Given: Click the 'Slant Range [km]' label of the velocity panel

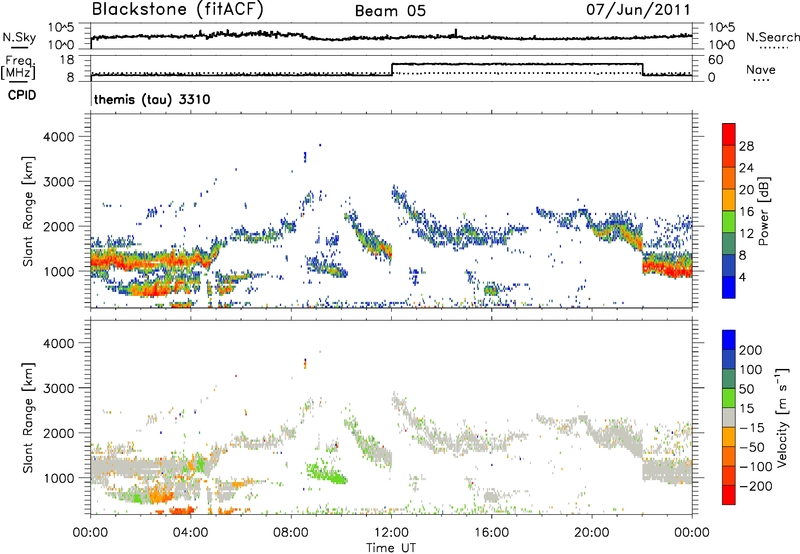Looking at the screenshot, I should tap(28, 418).
